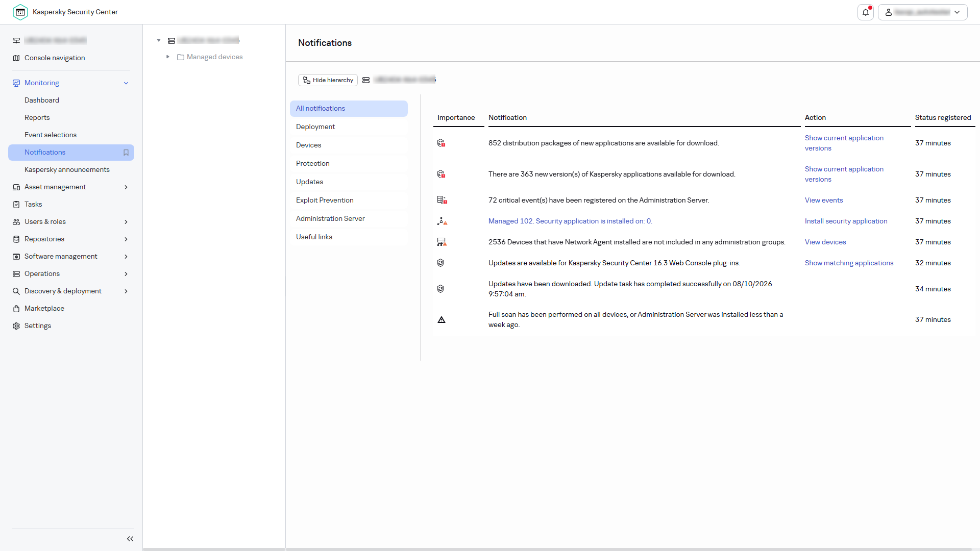This screenshot has height=551, width=980.
Task: Collapse the Monitoring section chevron
Action: click(x=126, y=83)
